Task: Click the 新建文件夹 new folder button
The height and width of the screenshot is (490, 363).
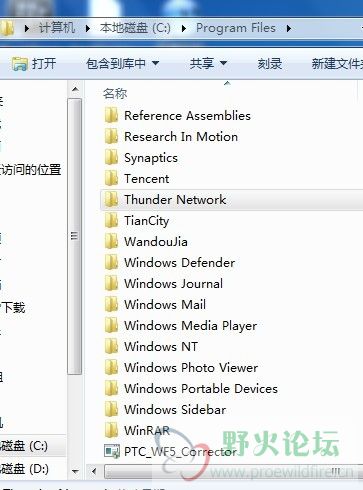Action: click(337, 63)
